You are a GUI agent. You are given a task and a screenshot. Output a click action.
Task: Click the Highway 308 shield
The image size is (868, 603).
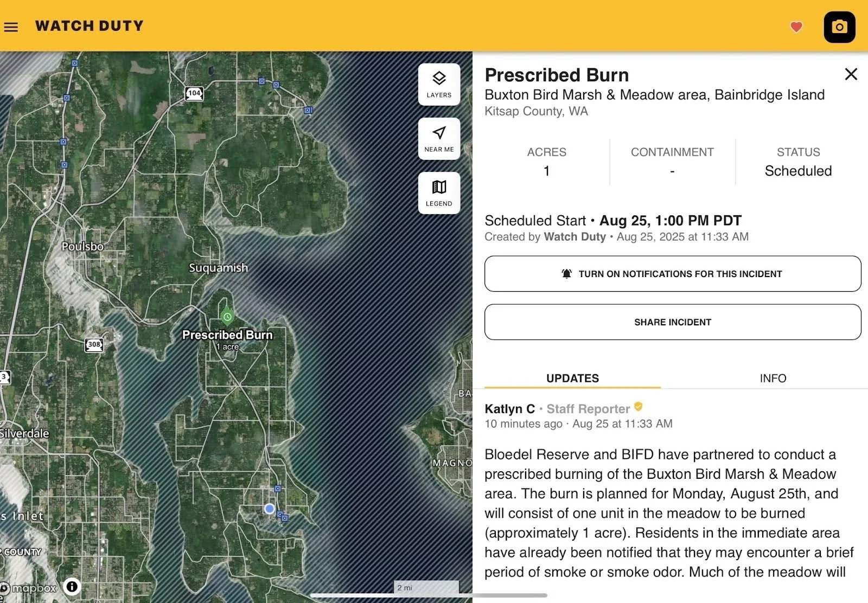94,344
